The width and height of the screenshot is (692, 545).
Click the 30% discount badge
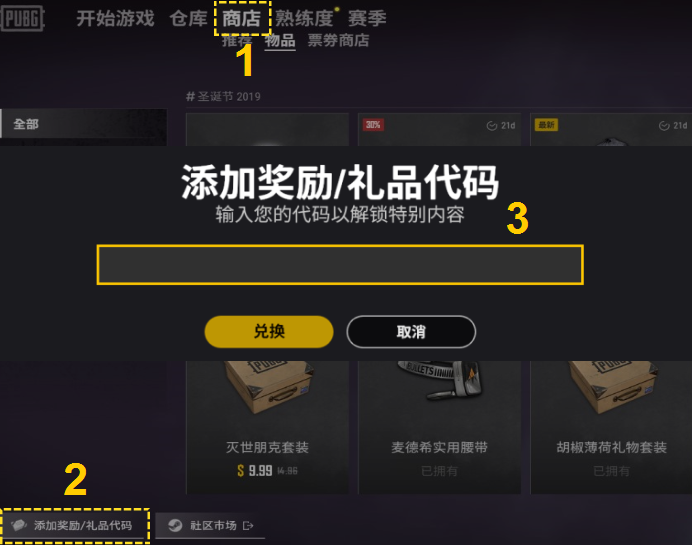(x=373, y=125)
